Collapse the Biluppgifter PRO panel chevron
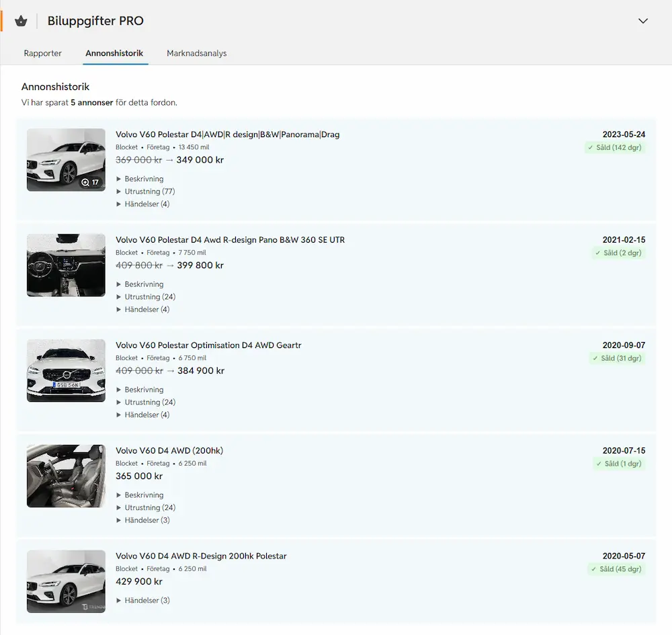This screenshot has height=635, width=672. (643, 21)
